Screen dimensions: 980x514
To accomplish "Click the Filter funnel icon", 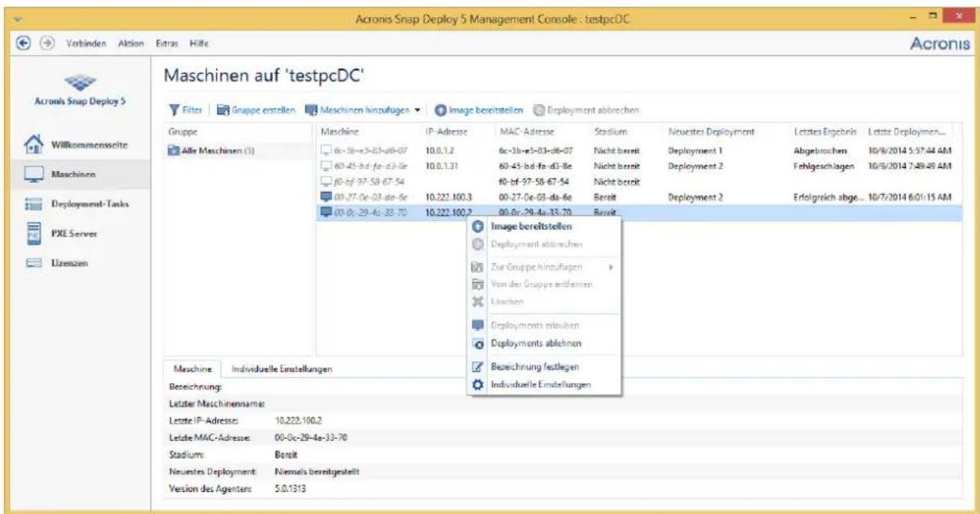I will coord(175,110).
